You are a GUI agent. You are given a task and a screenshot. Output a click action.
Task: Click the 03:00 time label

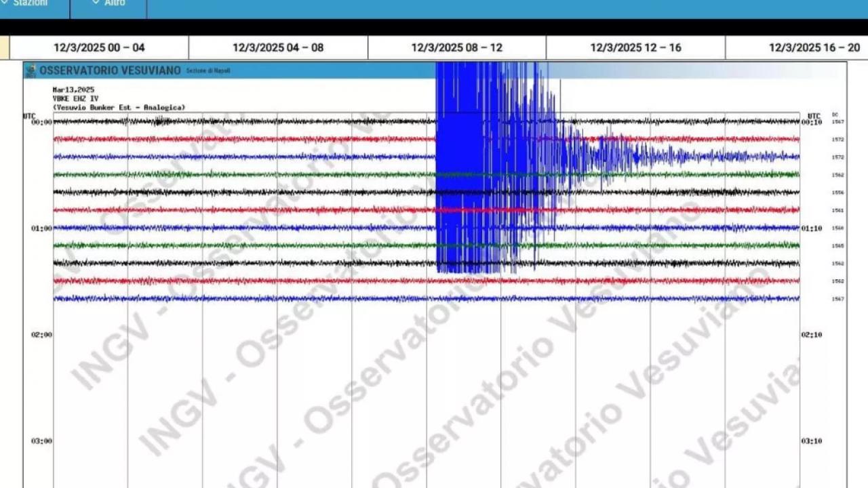(x=41, y=441)
